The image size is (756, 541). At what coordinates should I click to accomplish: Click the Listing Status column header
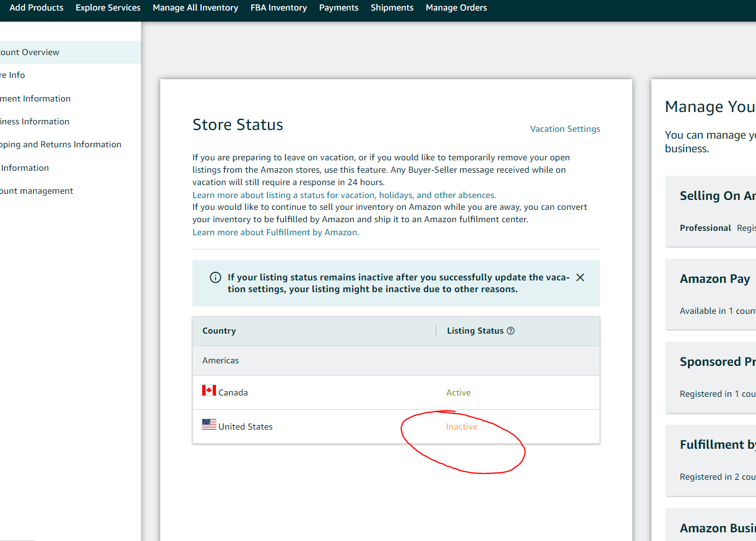[x=475, y=331]
